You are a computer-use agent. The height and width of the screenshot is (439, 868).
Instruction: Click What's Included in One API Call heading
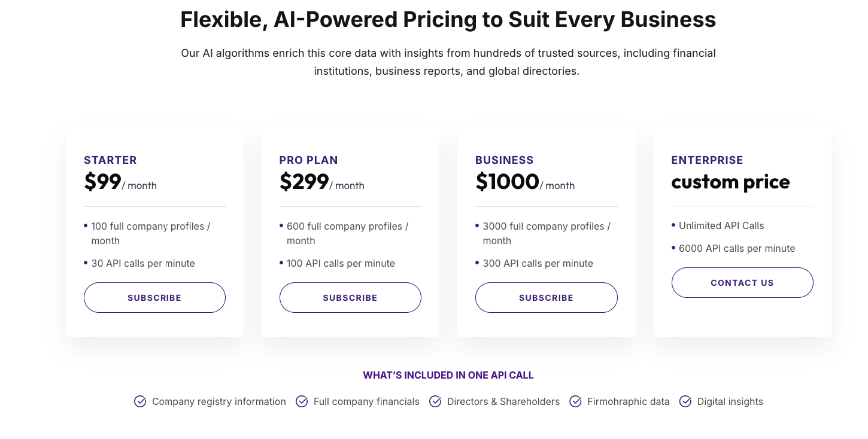click(448, 376)
